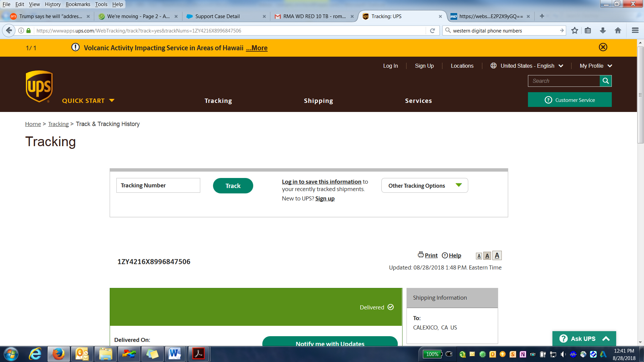The width and height of the screenshot is (644, 362).
Task: Select the smallest font size A
Action: pos(479,256)
